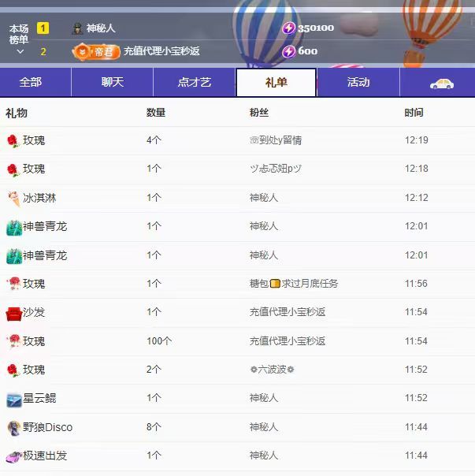Click the 极速出发 pink car icon
Screen dimensions: 475x476
click(13, 456)
